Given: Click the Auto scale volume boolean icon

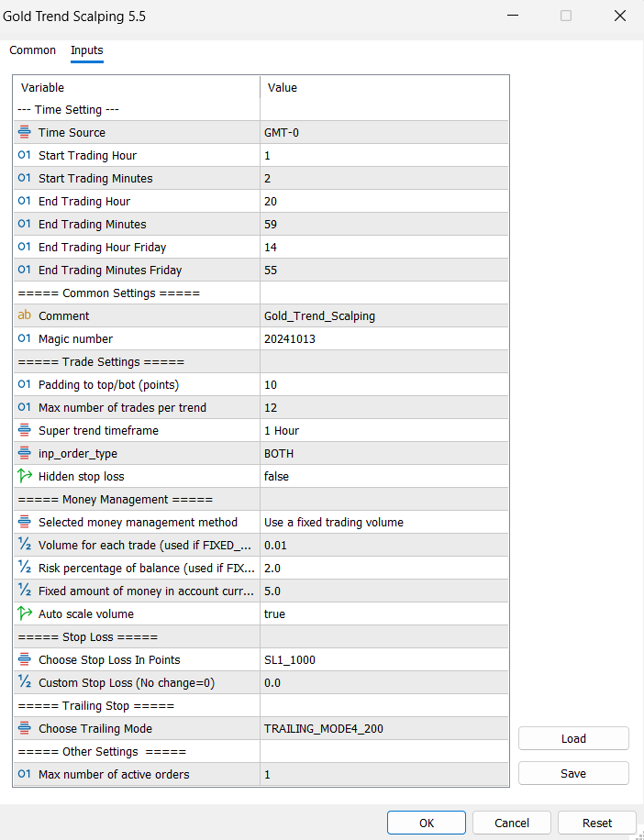Looking at the screenshot, I should (x=24, y=613).
